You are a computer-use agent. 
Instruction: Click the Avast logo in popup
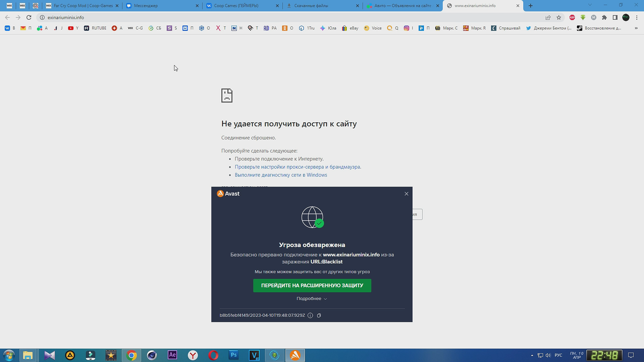coord(228,194)
